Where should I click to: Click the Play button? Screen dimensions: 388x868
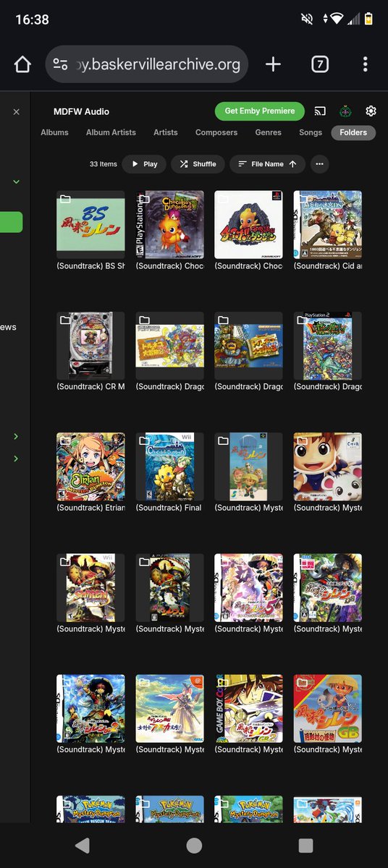(144, 164)
